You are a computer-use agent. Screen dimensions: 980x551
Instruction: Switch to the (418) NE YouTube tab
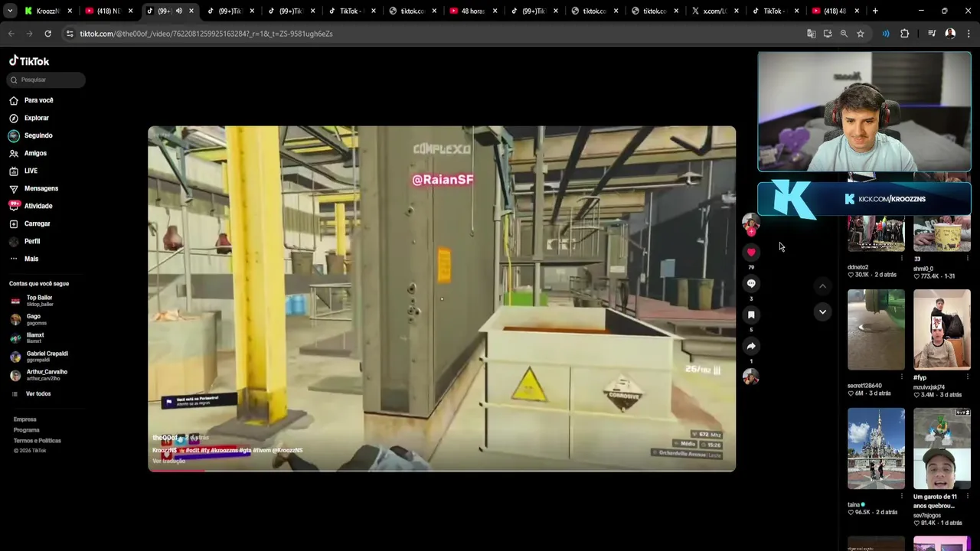click(107, 11)
